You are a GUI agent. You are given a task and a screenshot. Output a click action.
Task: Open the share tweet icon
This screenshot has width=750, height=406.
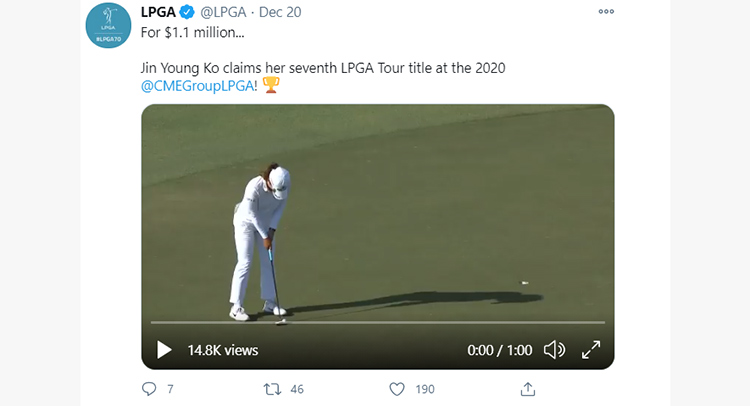pos(528,389)
